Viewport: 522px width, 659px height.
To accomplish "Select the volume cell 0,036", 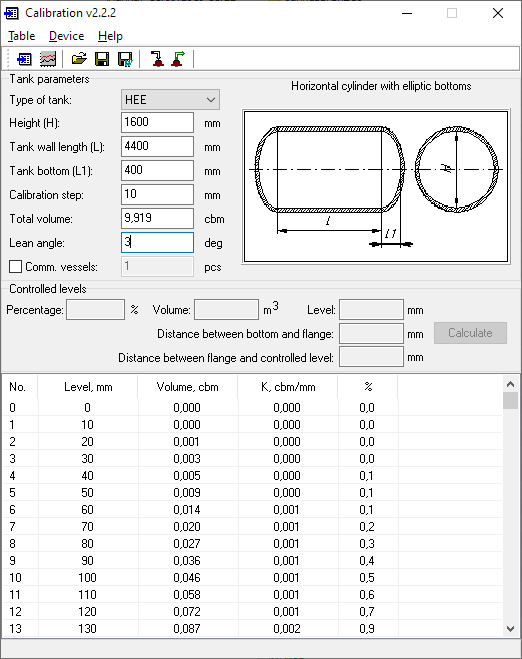I will point(187,561).
